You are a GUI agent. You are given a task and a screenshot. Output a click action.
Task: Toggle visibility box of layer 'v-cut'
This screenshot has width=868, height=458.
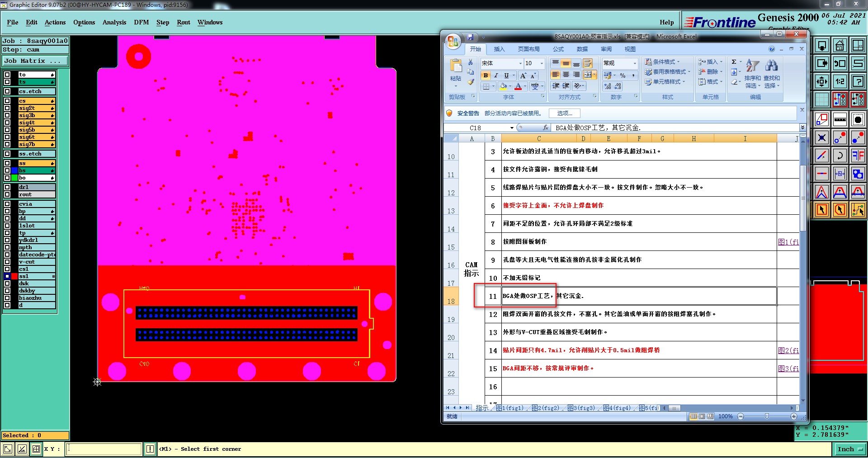click(7, 262)
